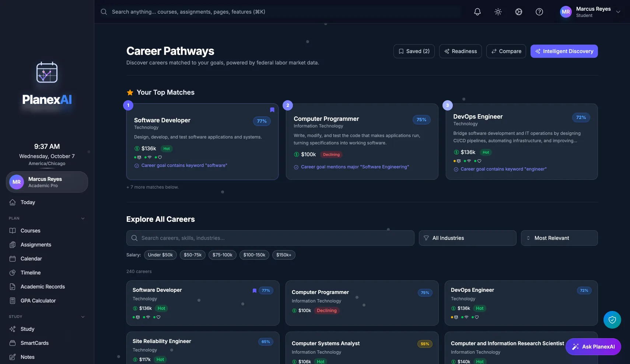The width and height of the screenshot is (630, 364).
Task: Collapse the PLAN sidebar section
Action: point(83,218)
